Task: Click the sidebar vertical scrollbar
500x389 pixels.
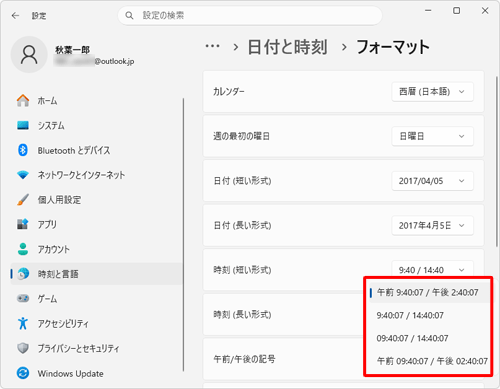Action: [x=183, y=235]
